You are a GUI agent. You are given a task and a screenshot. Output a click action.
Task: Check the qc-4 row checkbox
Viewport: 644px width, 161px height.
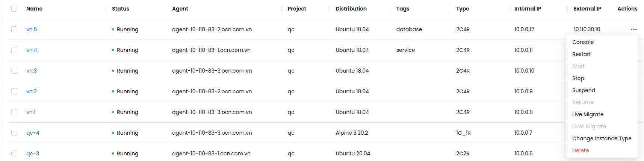click(14, 133)
